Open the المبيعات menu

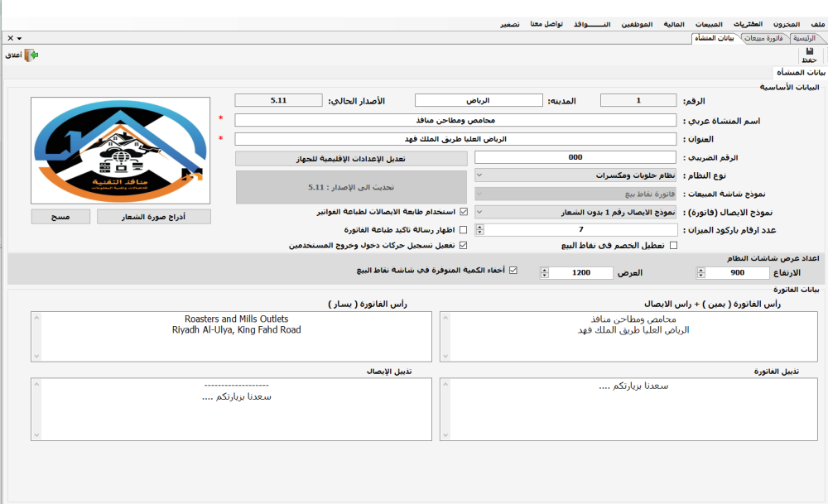coord(709,25)
